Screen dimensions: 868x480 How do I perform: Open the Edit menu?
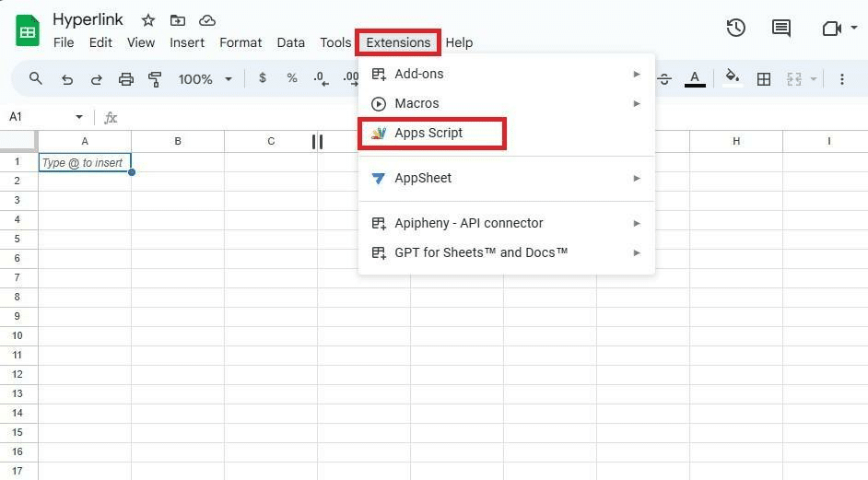click(x=100, y=42)
